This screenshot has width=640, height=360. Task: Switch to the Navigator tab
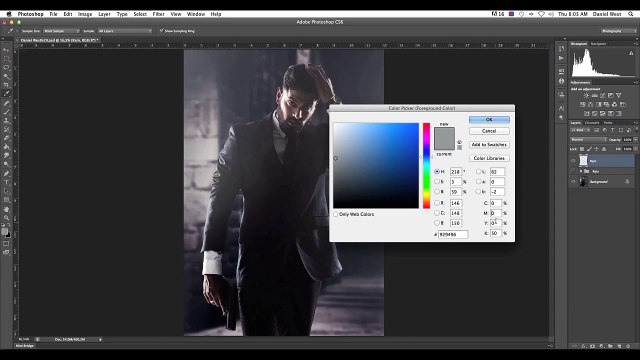[598, 44]
